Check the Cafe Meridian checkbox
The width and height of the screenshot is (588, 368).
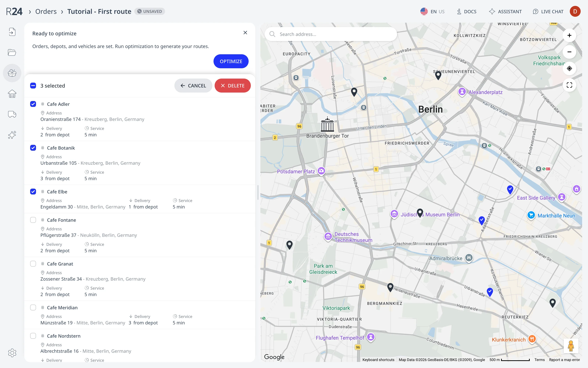click(33, 307)
